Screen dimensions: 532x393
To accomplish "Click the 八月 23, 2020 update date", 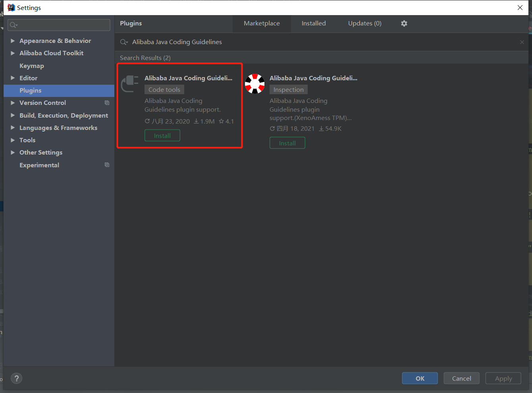I will [x=167, y=122].
